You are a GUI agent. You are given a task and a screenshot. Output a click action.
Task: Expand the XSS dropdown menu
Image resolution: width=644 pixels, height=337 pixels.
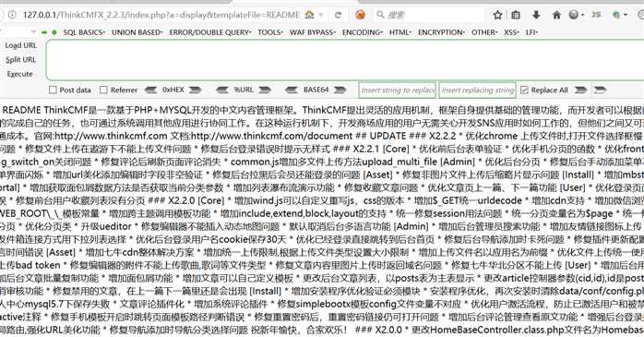click(x=511, y=32)
